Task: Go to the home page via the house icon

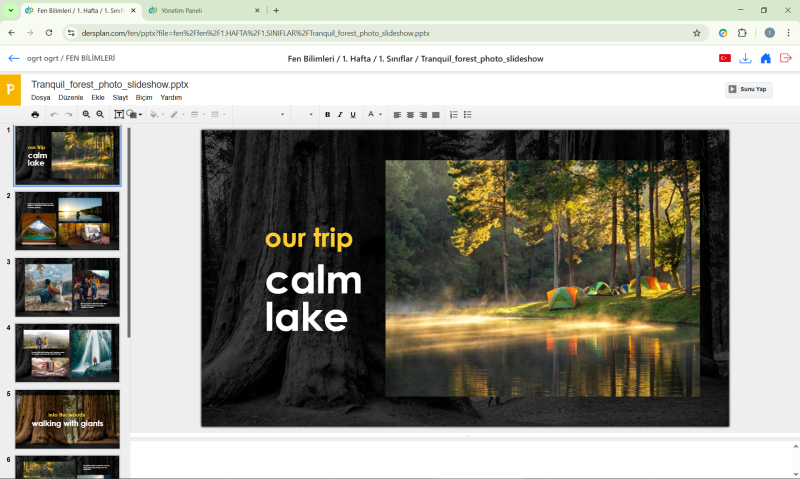Action: (x=765, y=59)
